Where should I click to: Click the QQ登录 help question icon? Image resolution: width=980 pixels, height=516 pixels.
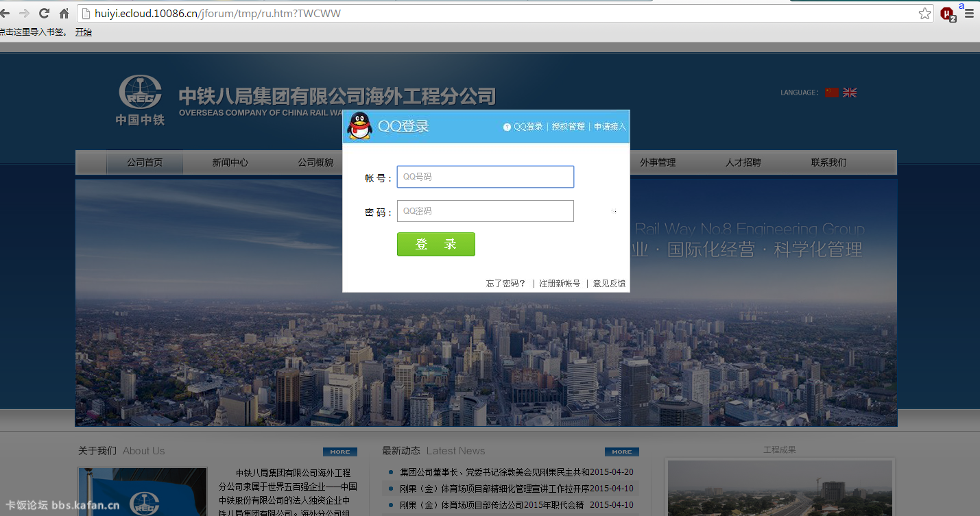pyautogui.click(x=507, y=127)
